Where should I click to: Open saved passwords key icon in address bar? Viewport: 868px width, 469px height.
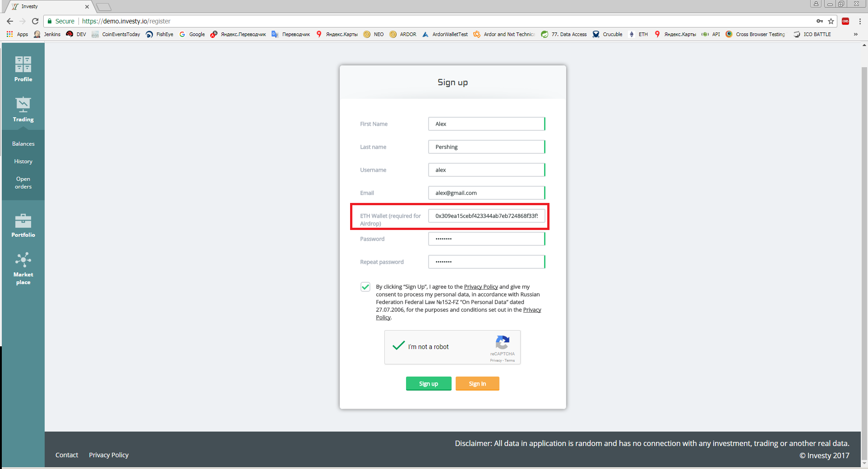[820, 21]
